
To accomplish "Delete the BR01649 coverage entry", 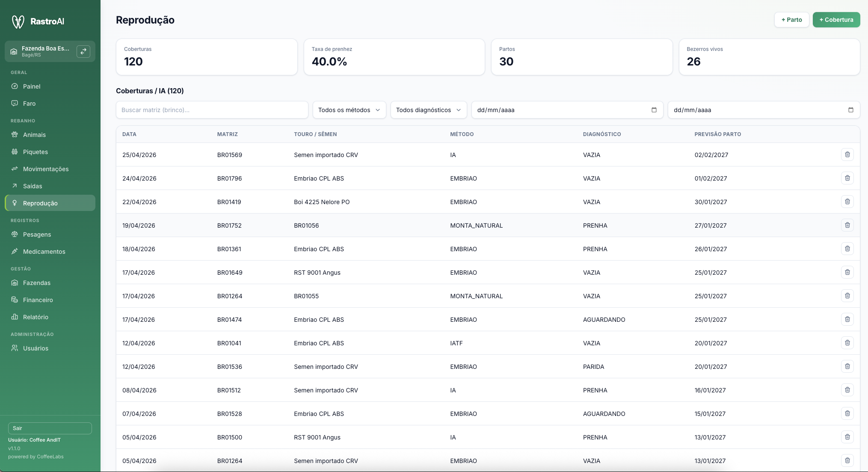I will click(x=847, y=272).
